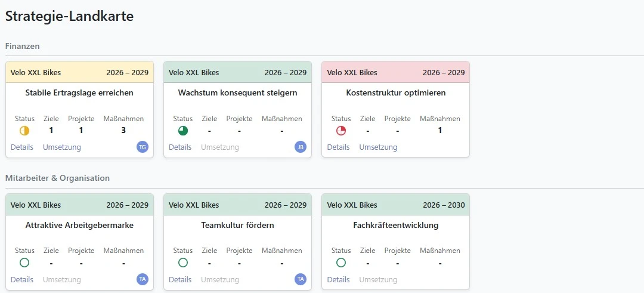Screen dimensions: 644x293
Task: Click empty status circle of Teamkultur fördern
Action: pos(183,263)
